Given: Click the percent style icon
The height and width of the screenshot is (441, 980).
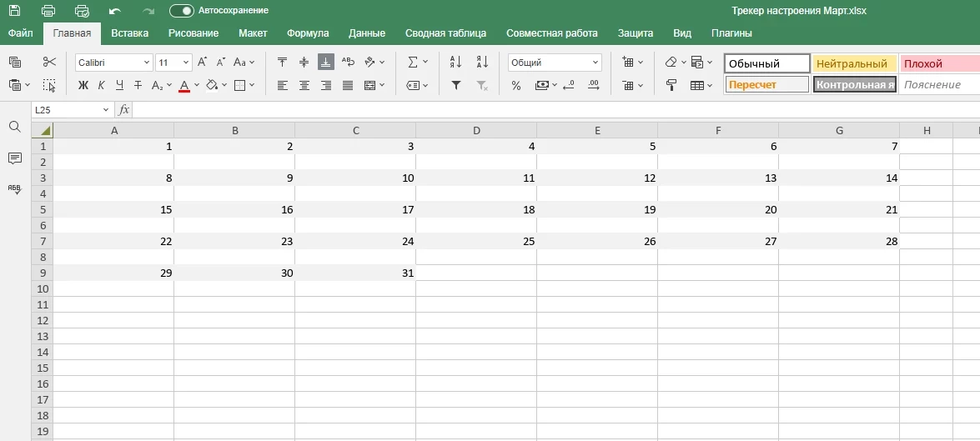Looking at the screenshot, I should (x=515, y=85).
